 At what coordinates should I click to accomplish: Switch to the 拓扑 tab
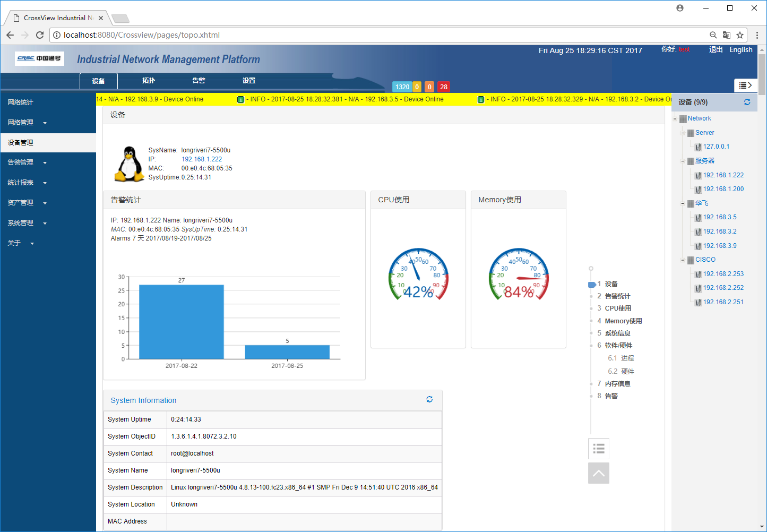[x=149, y=81]
